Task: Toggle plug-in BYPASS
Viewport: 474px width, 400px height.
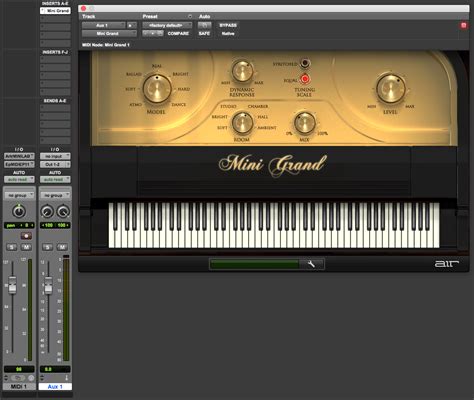Action: pyautogui.click(x=228, y=25)
